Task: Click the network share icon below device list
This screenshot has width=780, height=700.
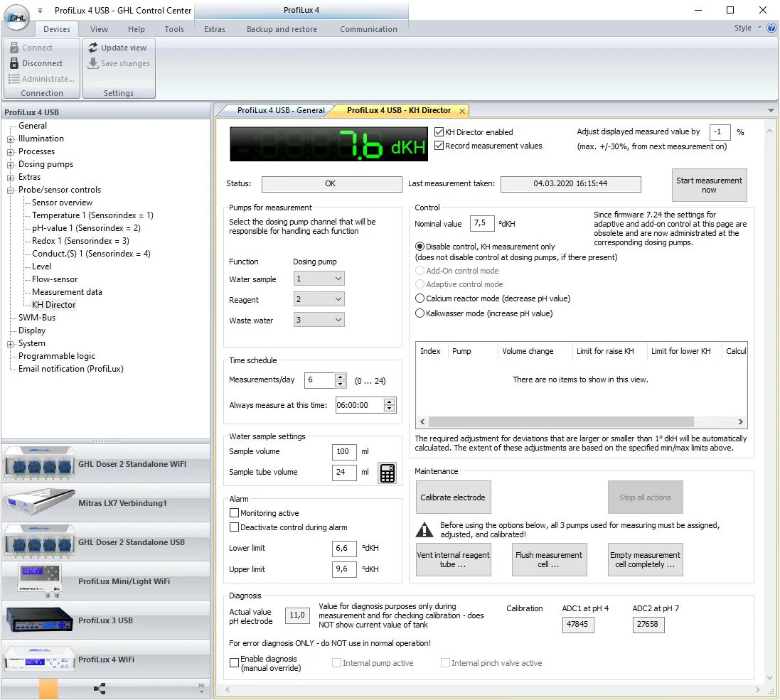Action: tap(100, 689)
